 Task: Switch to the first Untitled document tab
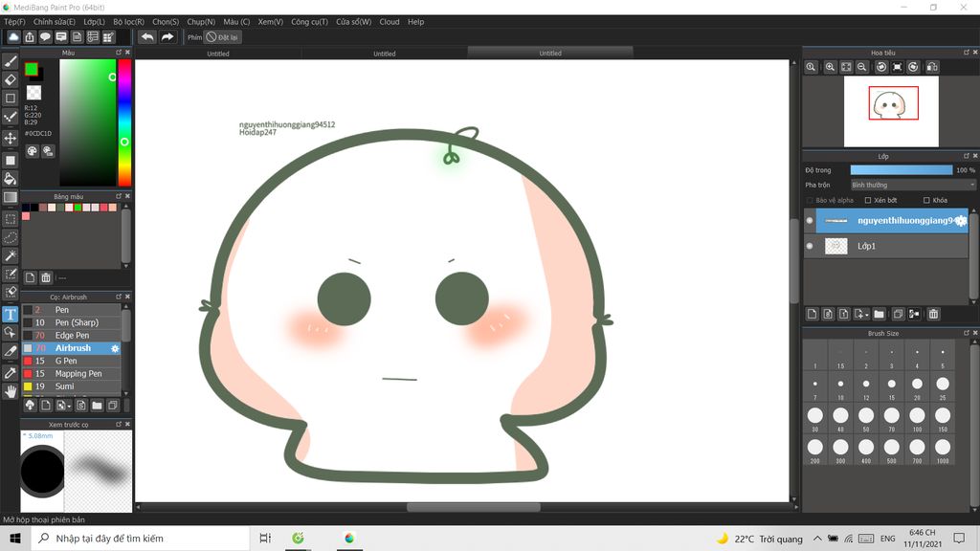[x=218, y=54]
